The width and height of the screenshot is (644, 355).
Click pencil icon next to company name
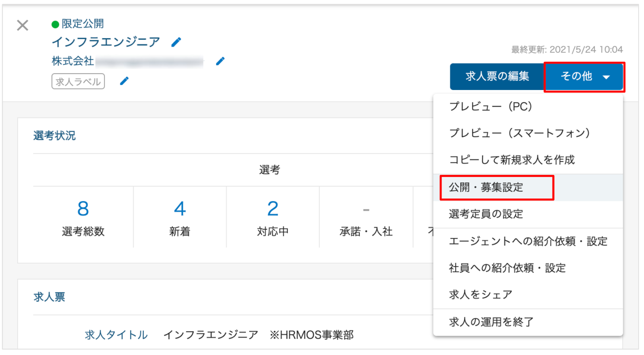tap(220, 61)
